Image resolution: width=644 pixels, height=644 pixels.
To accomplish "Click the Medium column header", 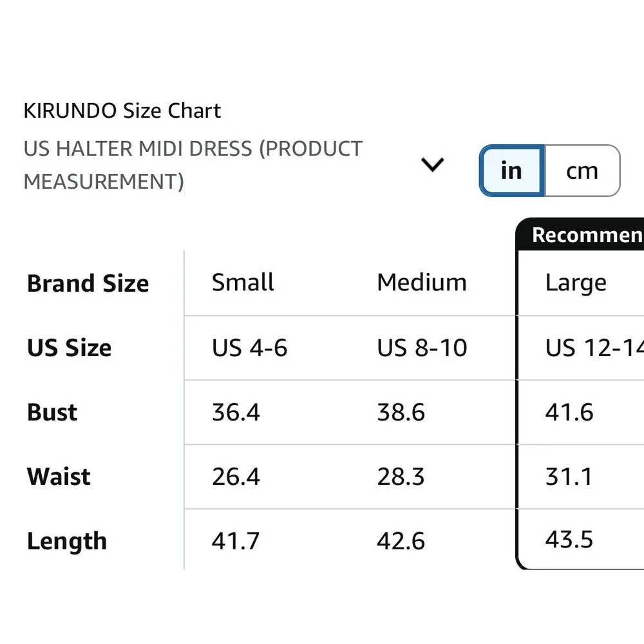I will click(422, 283).
